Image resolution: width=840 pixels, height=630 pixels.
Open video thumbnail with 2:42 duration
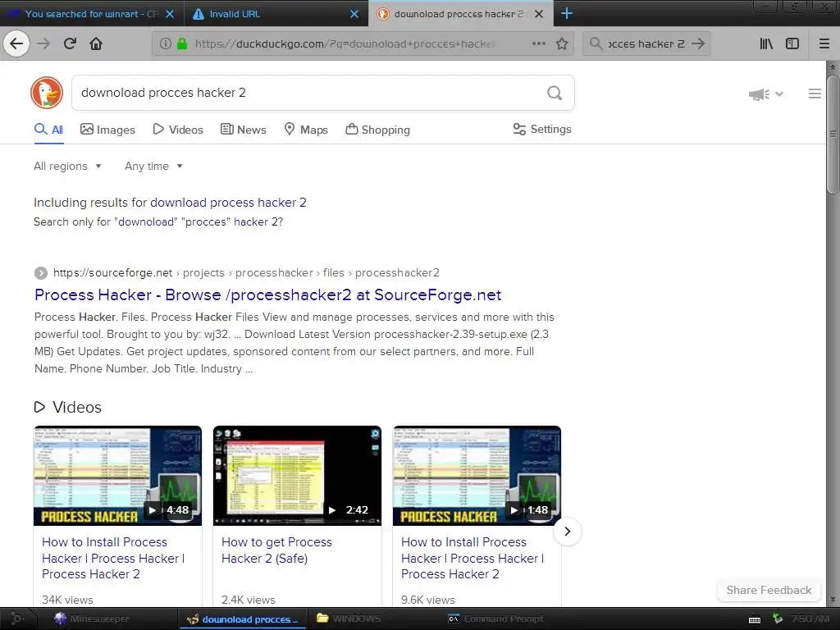pyautogui.click(x=297, y=476)
